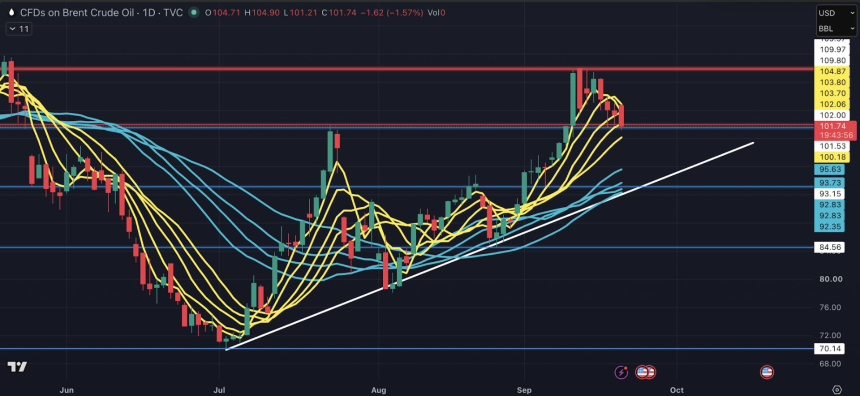The height and width of the screenshot is (396, 860).
Task: Click the 72.00 price scale tick
Action: pos(830,335)
